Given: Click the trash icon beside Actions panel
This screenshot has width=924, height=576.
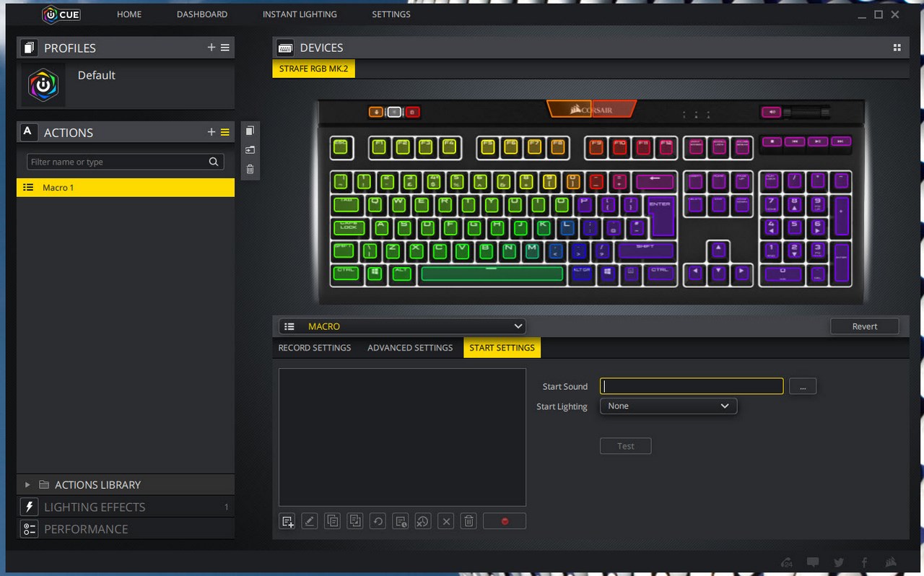Looking at the screenshot, I should click(250, 170).
